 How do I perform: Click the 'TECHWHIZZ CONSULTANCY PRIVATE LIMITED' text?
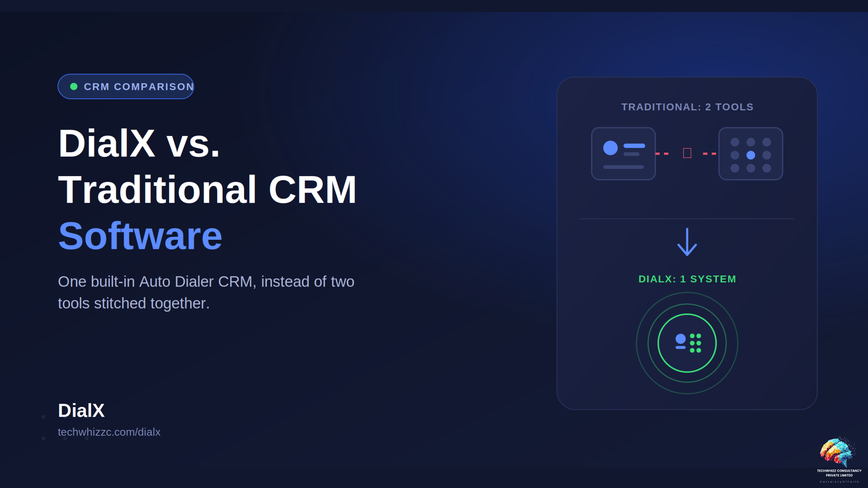[839, 473]
